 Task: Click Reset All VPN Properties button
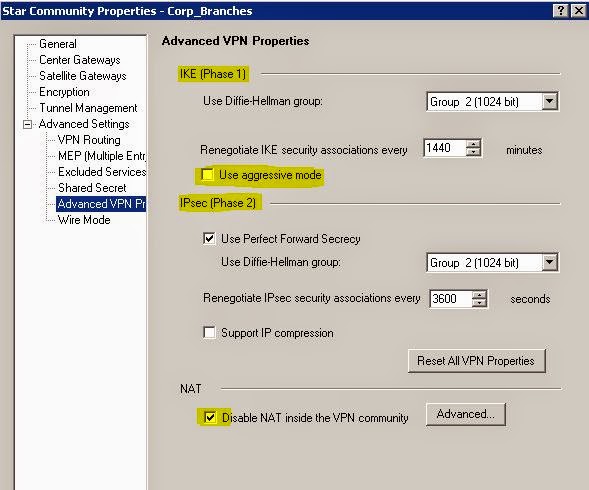(476, 361)
